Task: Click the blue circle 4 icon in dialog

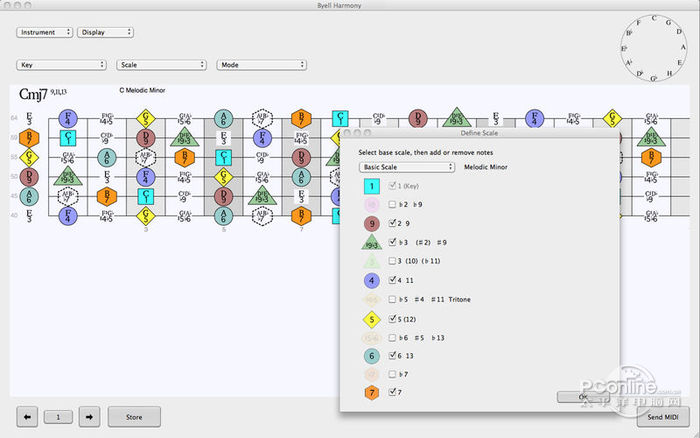Action: [x=371, y=280]
